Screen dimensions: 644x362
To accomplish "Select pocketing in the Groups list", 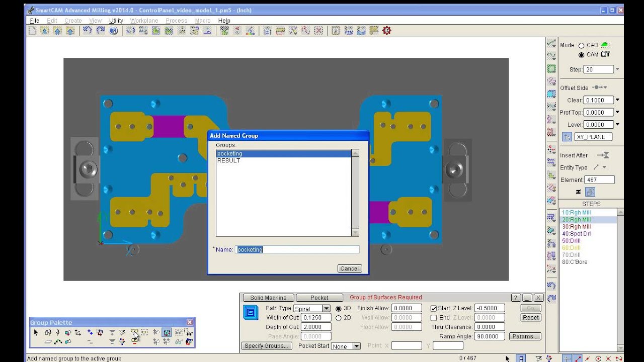I will pos(284,153).
